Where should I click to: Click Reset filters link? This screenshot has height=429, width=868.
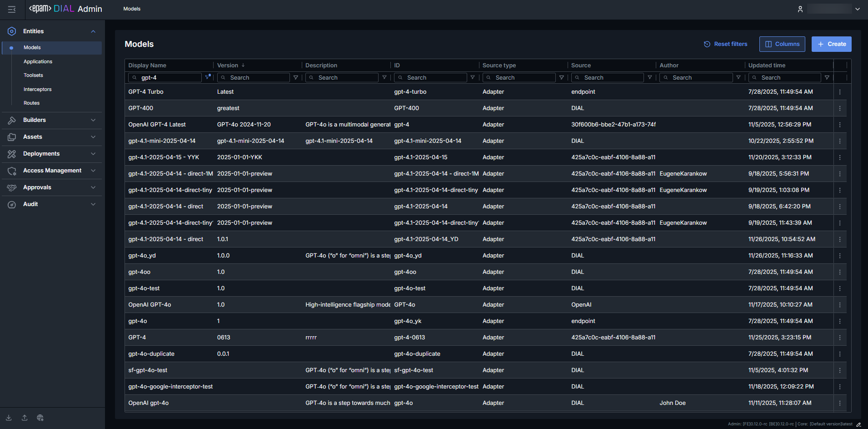[x=726, y=44]
